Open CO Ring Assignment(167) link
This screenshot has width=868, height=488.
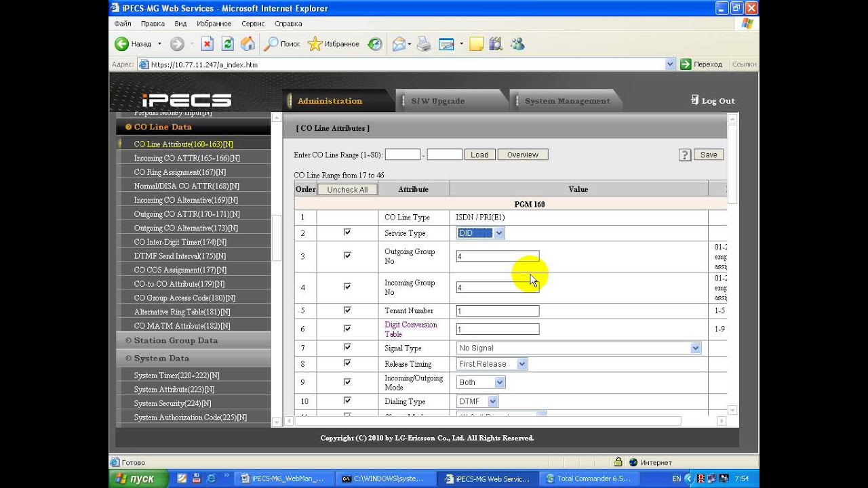[180, 172]
